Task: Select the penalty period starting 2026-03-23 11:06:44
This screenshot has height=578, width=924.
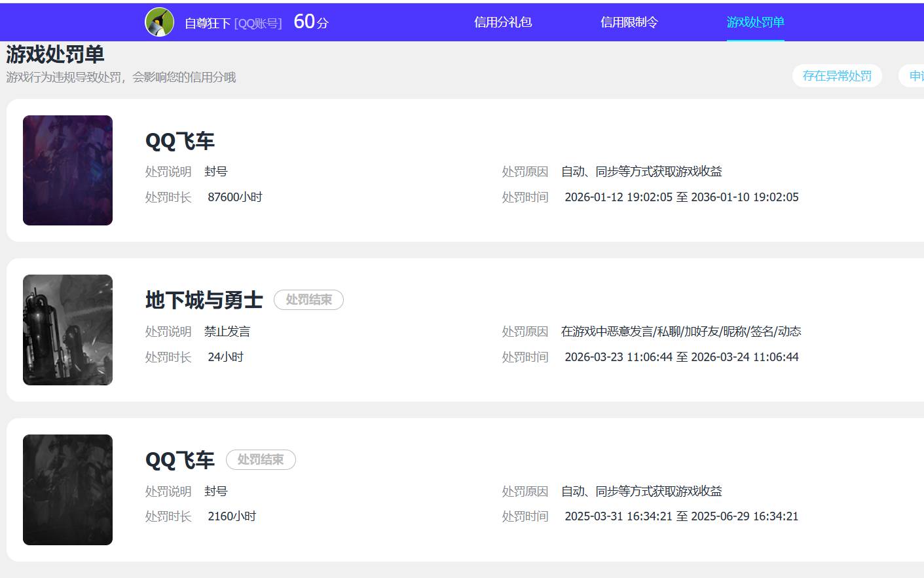Action: pos(682,357)
